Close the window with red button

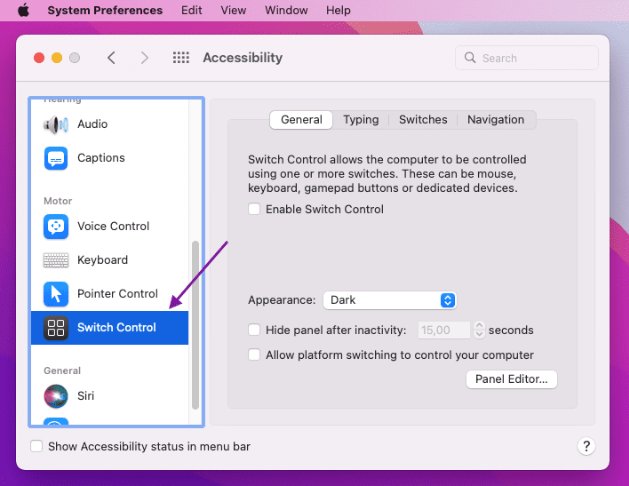click(39, 58)
